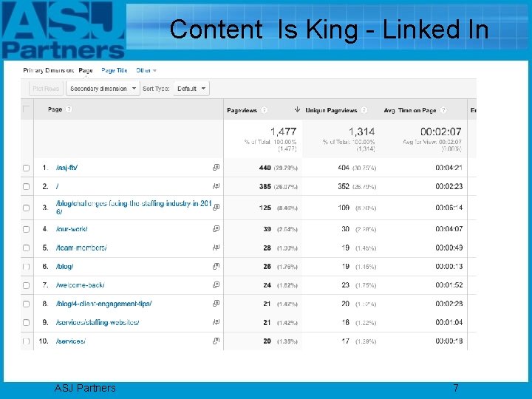Click open-in-new-window icon beside /our-work/

216,228
